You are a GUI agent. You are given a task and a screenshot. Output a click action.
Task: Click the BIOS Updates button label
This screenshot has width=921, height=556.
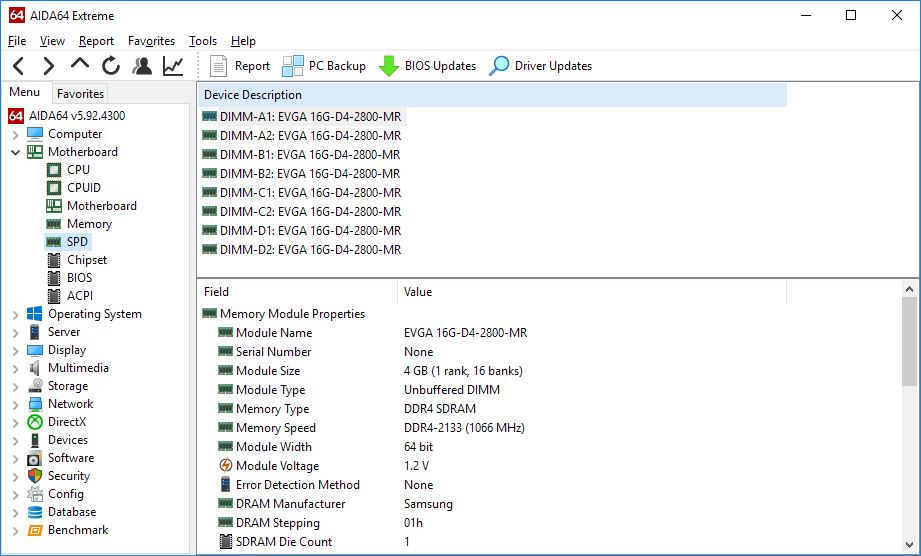(441, 66)
